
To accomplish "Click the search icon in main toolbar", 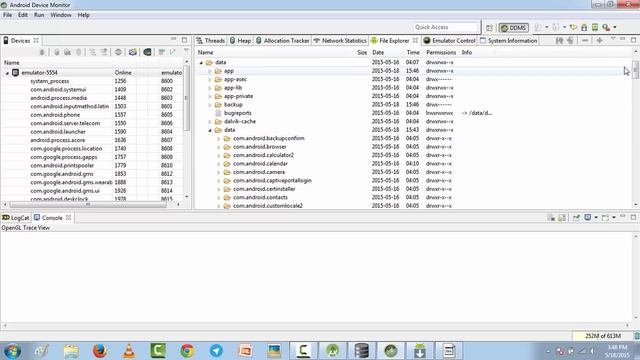I will (x=606, y=27).
